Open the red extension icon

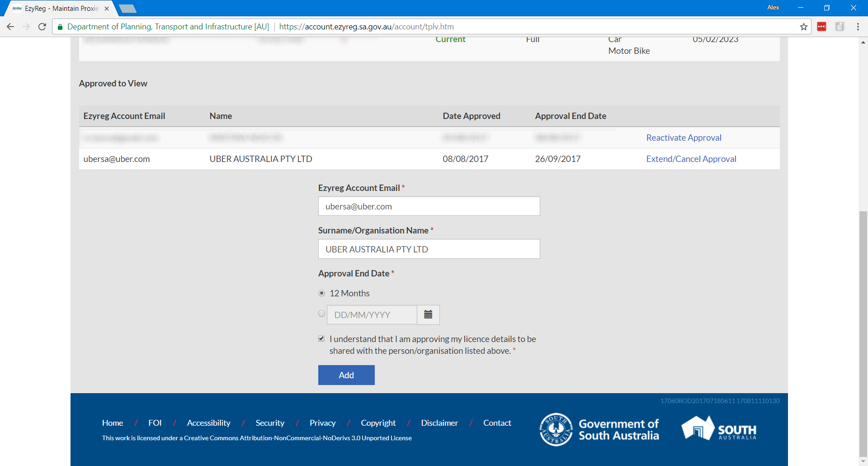[x=821, y=27]
